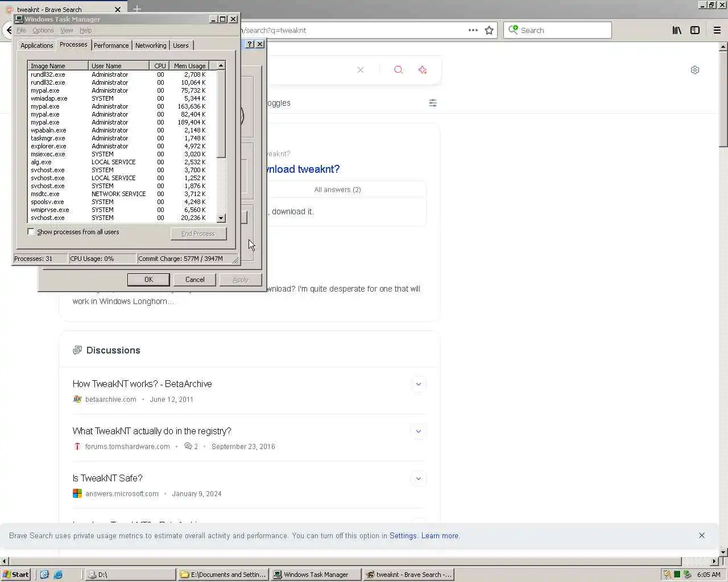Expand What TweakNT actually do discussion
The image size is (728, 582).
pyautogui.click(x=418, y=431)
